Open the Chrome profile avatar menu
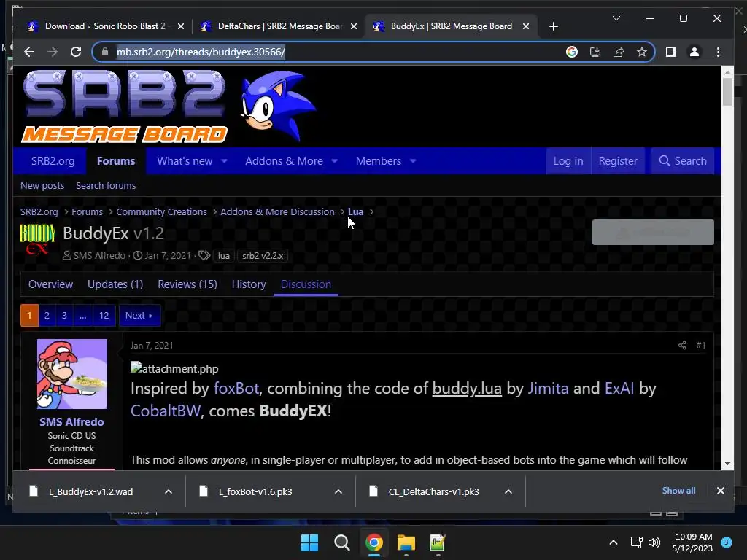 694,52
